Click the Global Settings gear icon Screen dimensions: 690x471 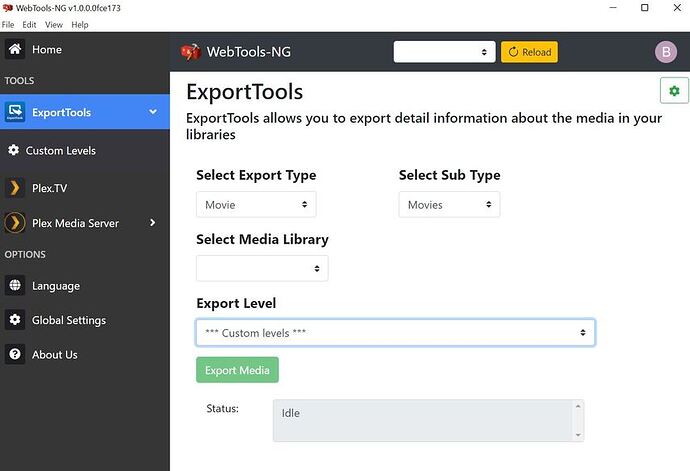[x=15, y=320]
